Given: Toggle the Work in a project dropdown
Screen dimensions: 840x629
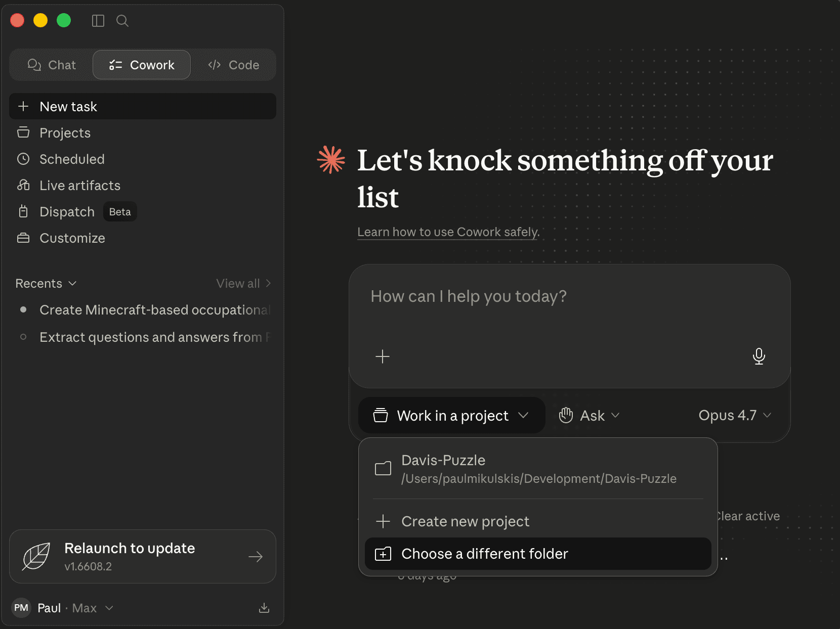Looking at the screenshot, I should coord(451,416).
